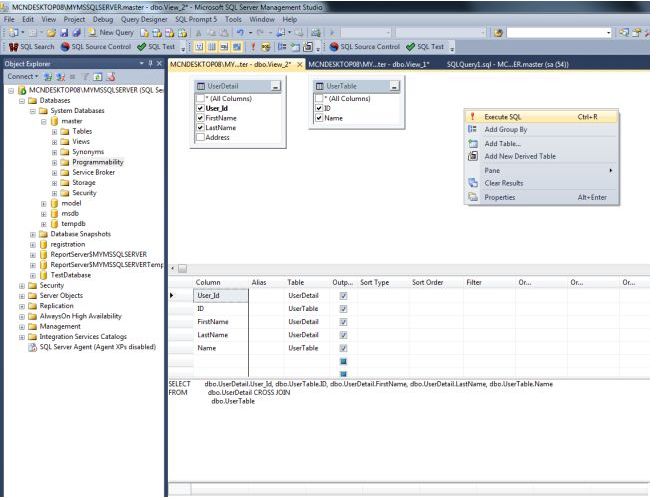Viewport: 656px width, 500px height.
Task: Uncheck User_Id column in UserDetail table
Action: click(x=200, y=108)
